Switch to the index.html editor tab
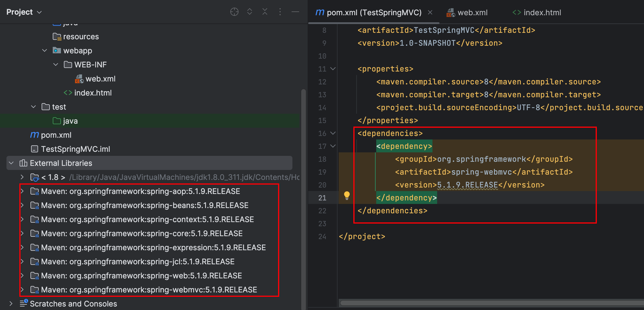 (x=537, y=13)
